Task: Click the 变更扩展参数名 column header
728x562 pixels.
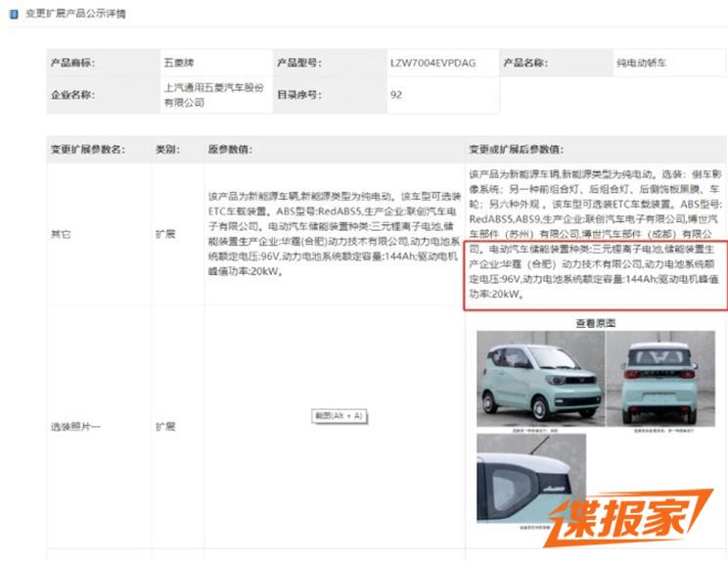Action: click(x=88, y=150)
